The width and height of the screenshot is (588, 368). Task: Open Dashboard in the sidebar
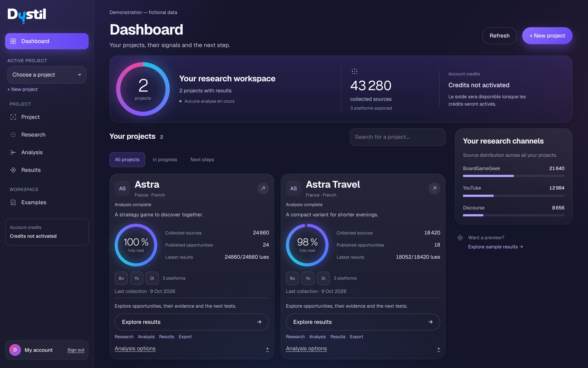click(x=47, y=41)
